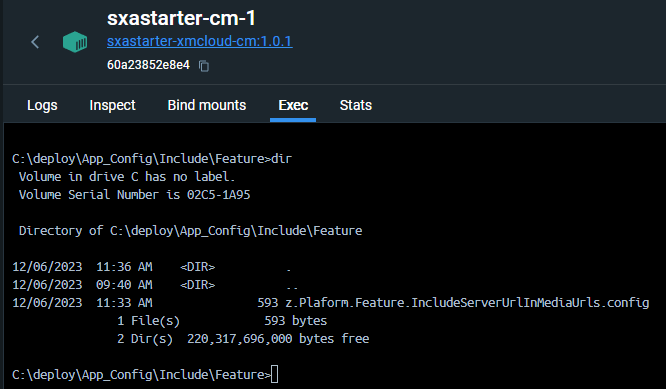The image size is (666, 389).
Task: Click the container ID text 60a23852e8e4
Action: point(148,65)
